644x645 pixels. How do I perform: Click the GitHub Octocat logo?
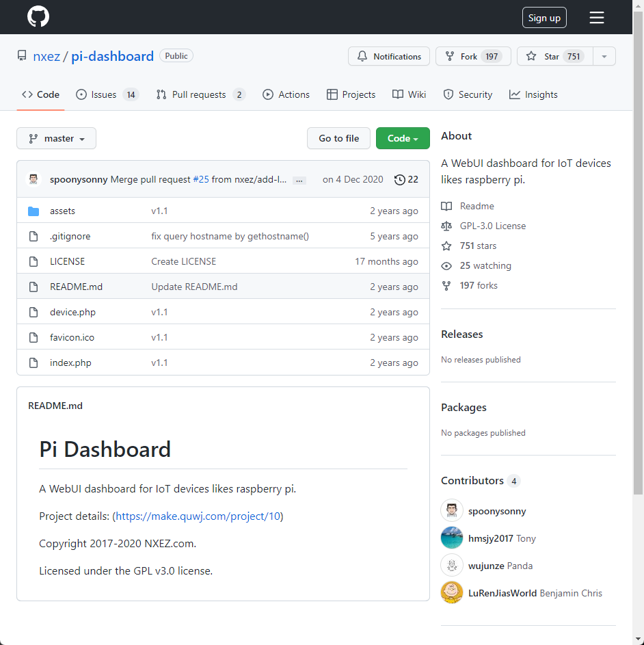point(38,17)
